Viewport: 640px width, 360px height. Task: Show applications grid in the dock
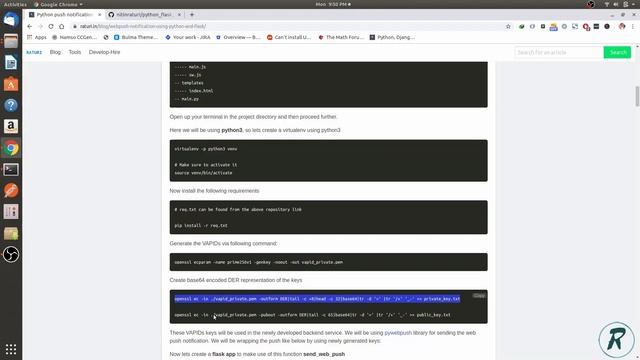click(11, 349)
